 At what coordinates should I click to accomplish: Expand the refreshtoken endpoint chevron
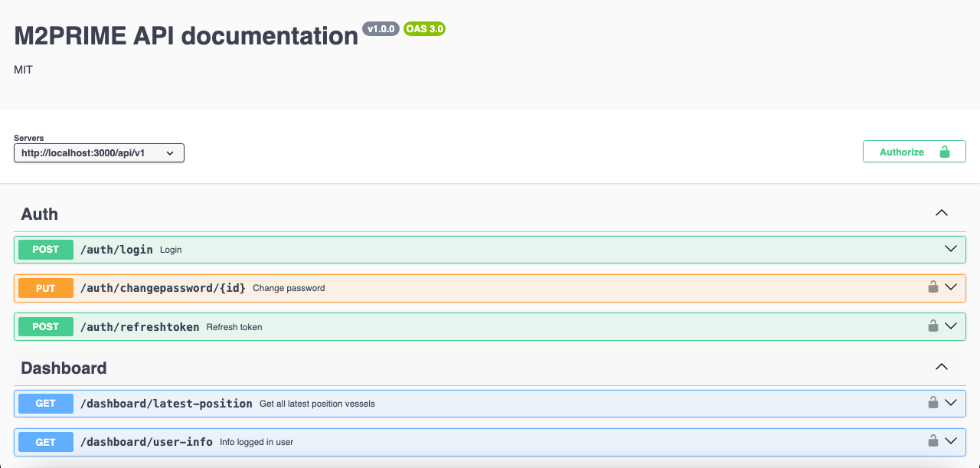coord(951,326)
